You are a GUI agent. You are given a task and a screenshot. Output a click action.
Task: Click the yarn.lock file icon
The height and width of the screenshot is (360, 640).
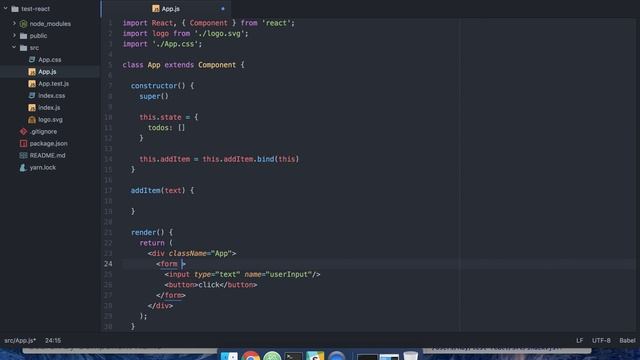pos(23,167)
